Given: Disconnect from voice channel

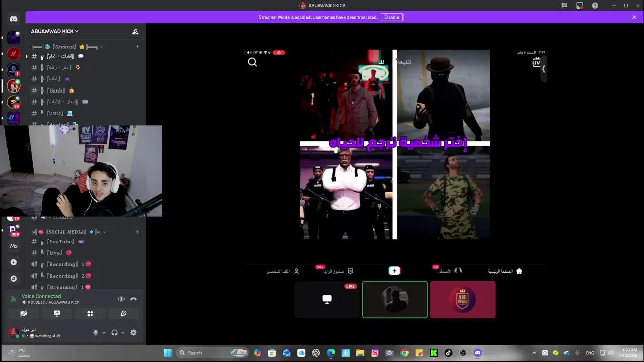Looking at the screenshot, I should [133, 299].
